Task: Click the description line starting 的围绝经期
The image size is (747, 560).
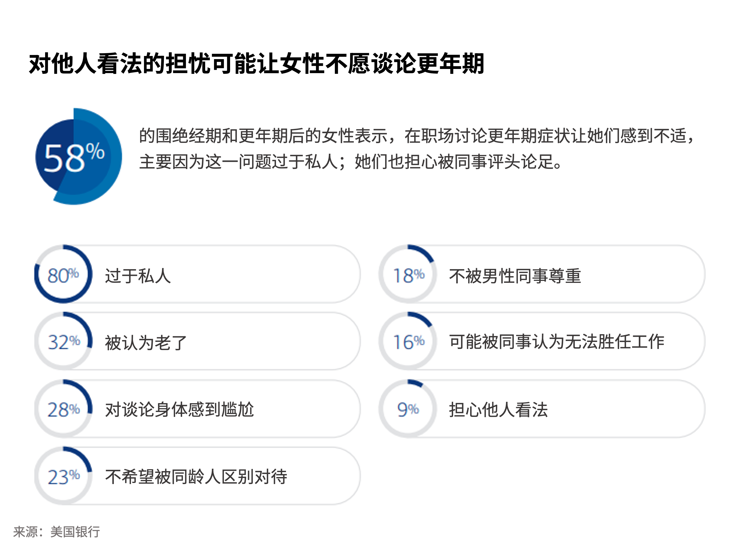Action: tap(417, 136)
